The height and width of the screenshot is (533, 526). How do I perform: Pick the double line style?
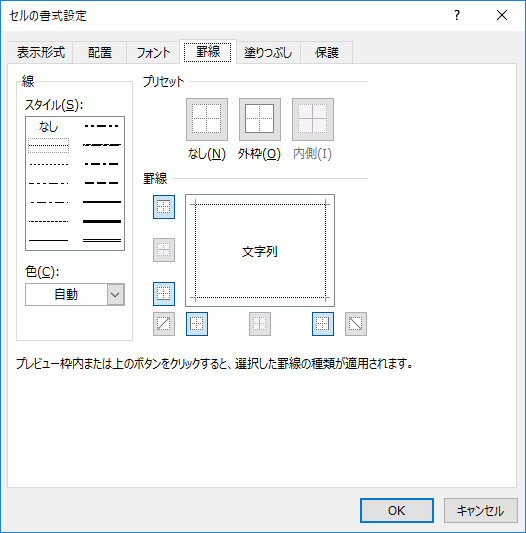pos(102,240)
